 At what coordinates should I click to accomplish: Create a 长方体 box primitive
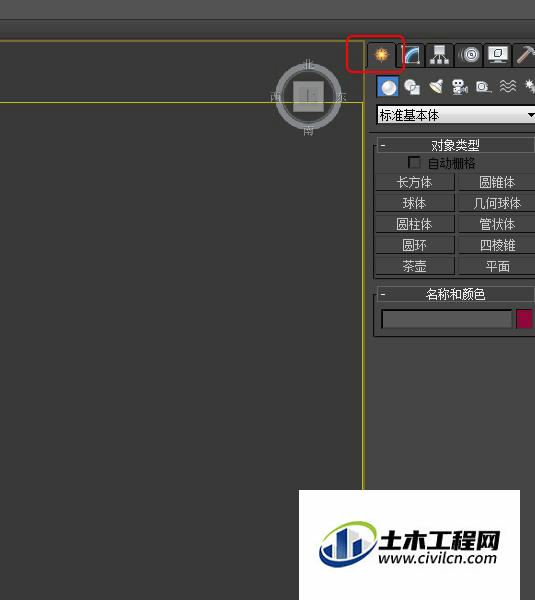point(415,182)
